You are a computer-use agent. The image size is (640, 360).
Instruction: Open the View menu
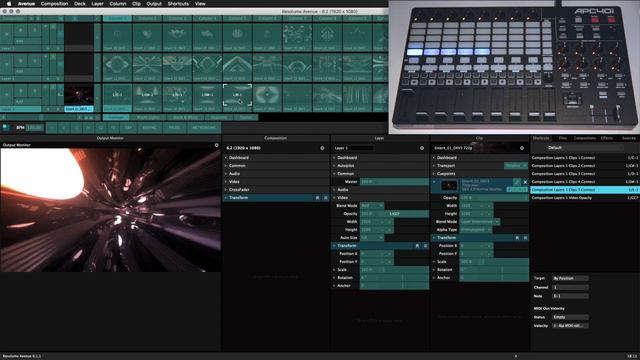(200, 4)
